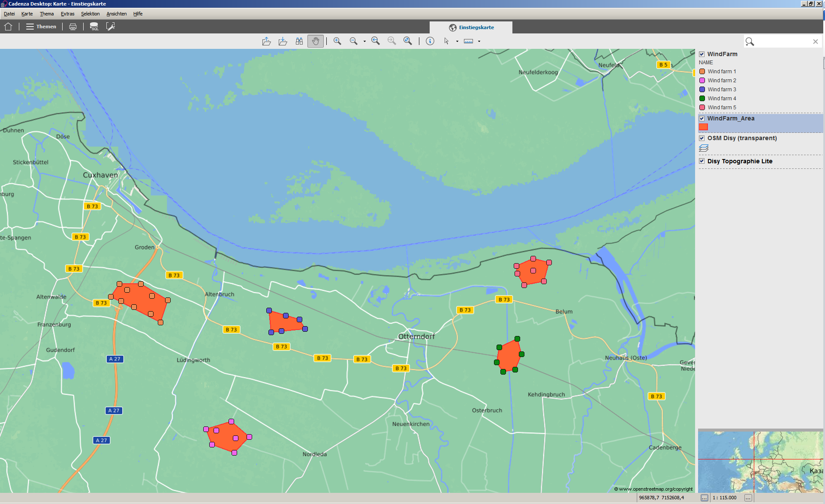Expand the measure tool dropdown arrow

[479, 42]
